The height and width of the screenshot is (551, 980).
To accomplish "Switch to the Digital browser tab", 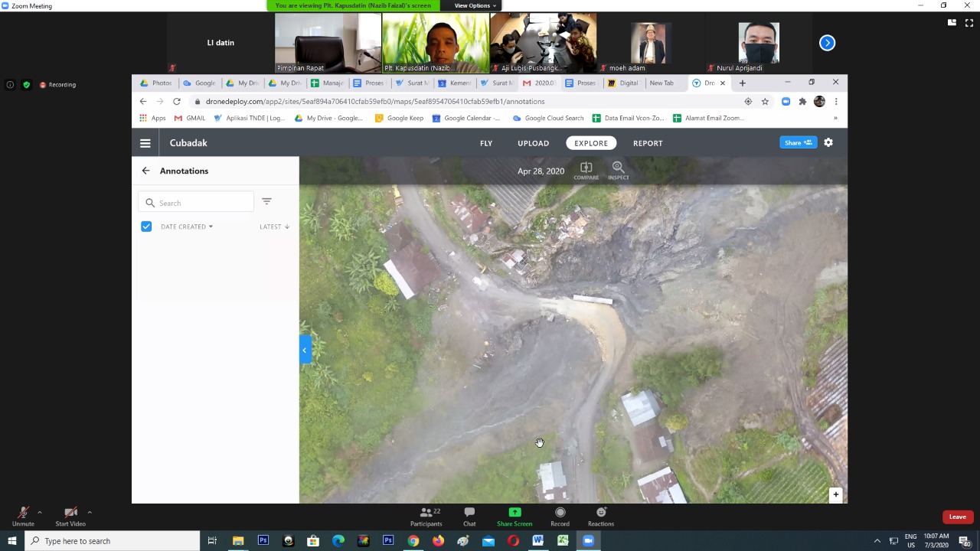I will [624, 83].
